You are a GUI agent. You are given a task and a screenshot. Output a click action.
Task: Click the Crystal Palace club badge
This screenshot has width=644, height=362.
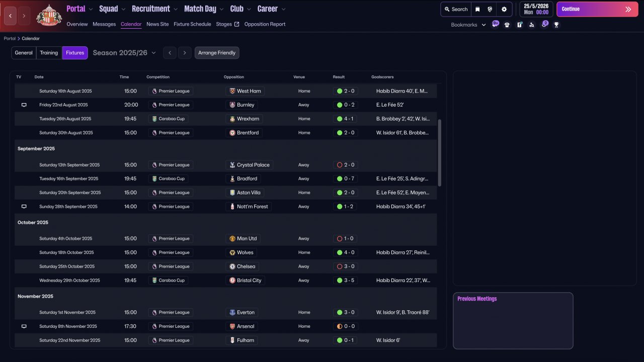[x=232, y=165]
